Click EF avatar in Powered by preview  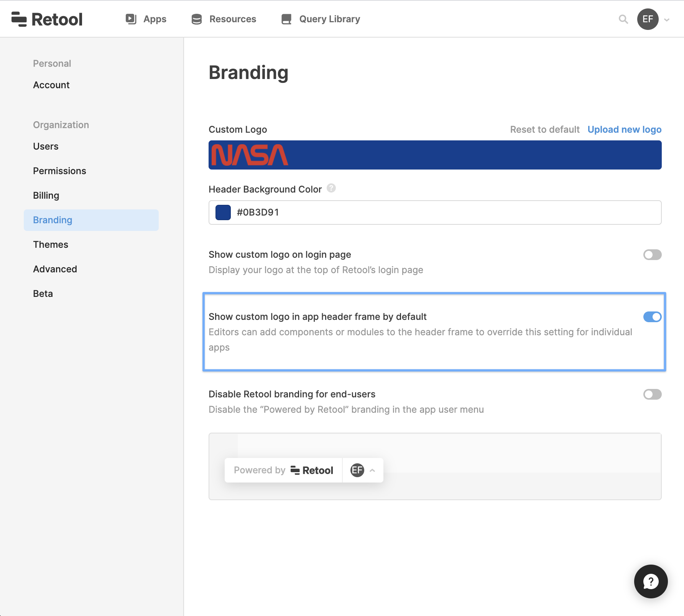(357, 470)
